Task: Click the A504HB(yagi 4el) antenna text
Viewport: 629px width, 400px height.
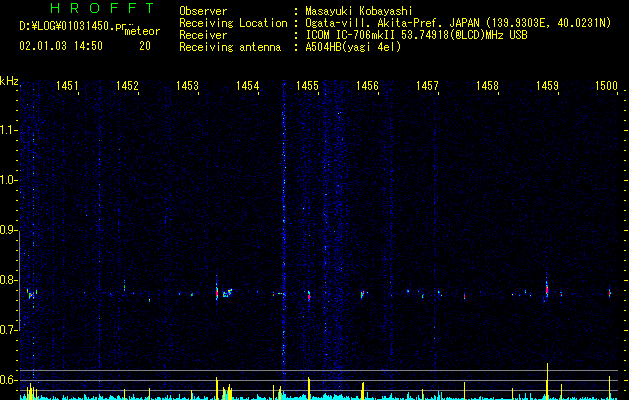Action: [353, 47]
